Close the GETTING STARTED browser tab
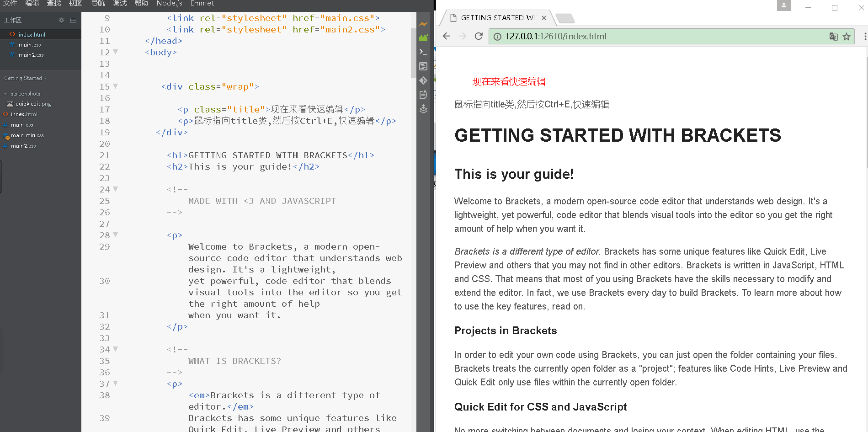868x432 pixels. (x=544, y=18)
